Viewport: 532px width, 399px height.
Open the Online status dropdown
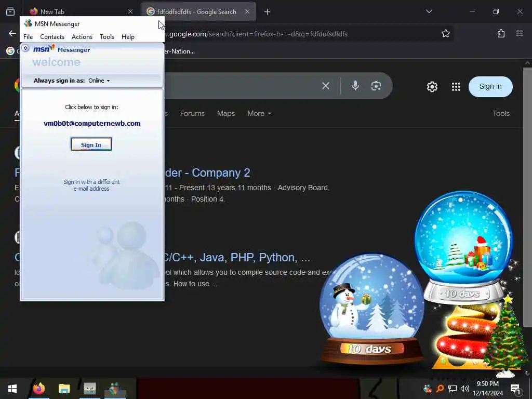(x=99, y=81)
